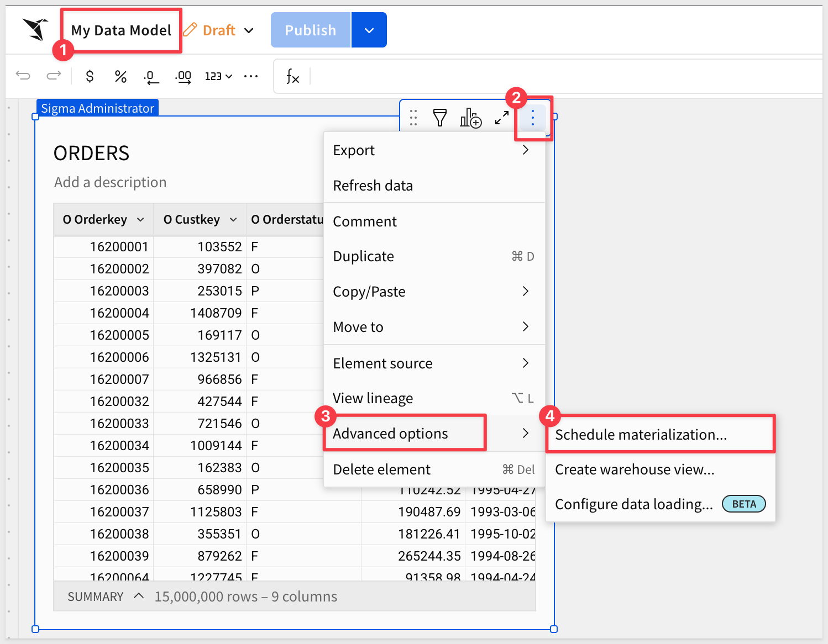
Task: Expand the blue Publish options arrow
Action: point(369,30)
